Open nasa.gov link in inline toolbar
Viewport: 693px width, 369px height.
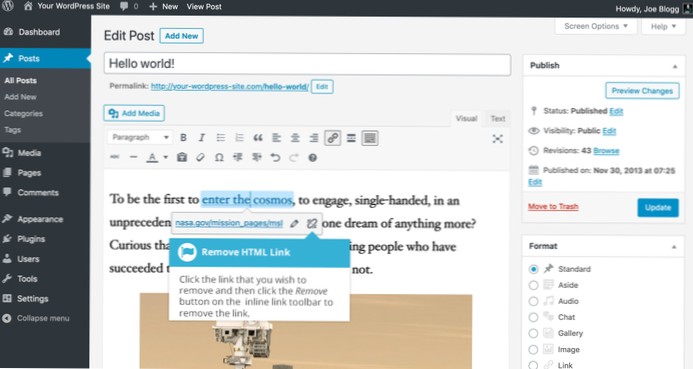pos(228,223)
